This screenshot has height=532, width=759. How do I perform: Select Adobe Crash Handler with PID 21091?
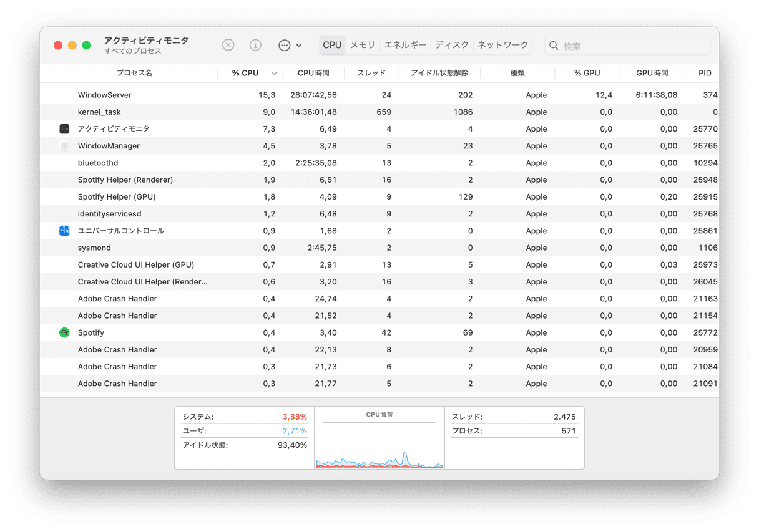[379, 384]
